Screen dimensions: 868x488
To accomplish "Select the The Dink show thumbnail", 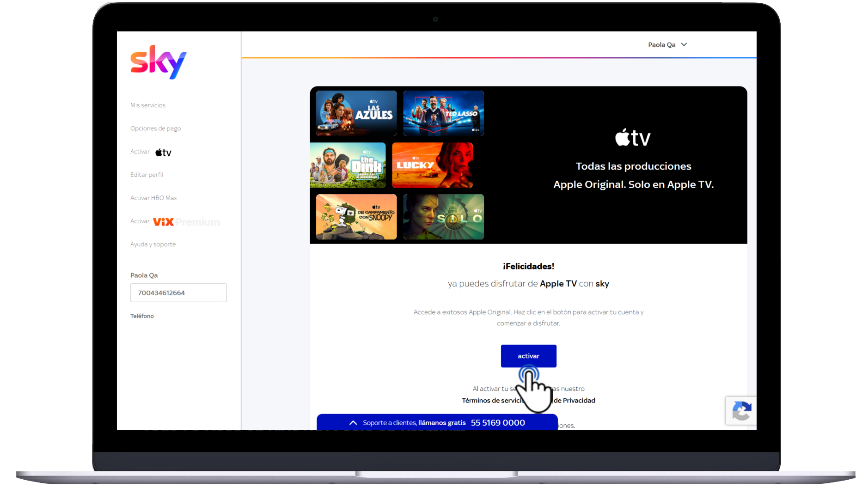I will [348, 165].
